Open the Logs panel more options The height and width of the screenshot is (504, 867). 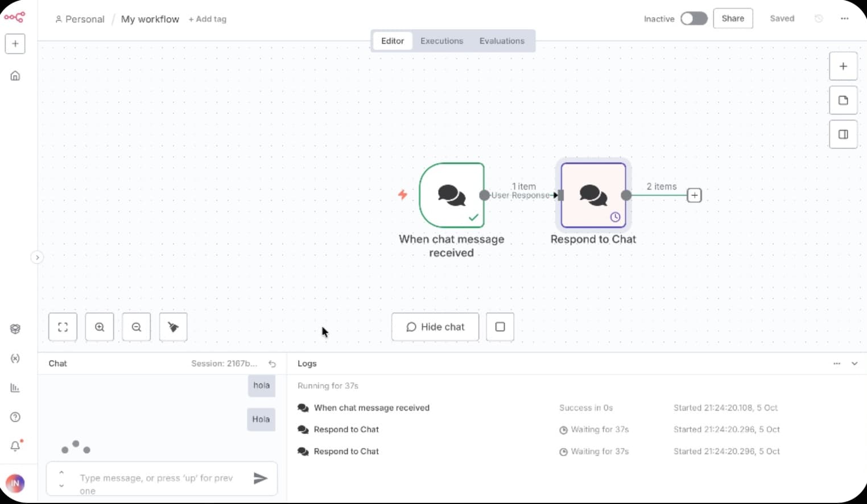(x=837, y=363)
